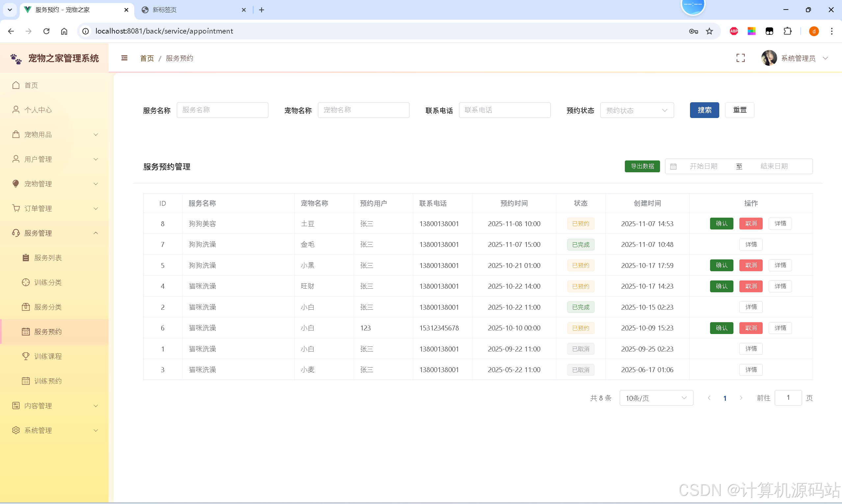The width and height of the screenshot is (842, 504).
Task: Open the 系统管理员 user dropdown arrow
Action: 825,58
